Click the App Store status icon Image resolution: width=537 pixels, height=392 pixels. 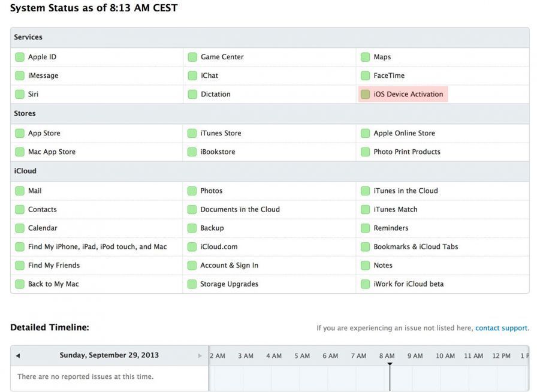pos(19,132)
